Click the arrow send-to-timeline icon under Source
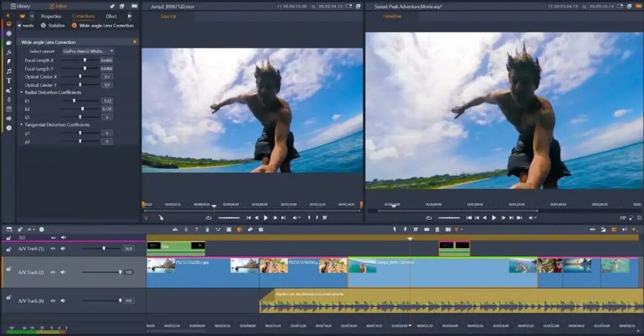Screen dimensions: 644x336 (160, 218)
